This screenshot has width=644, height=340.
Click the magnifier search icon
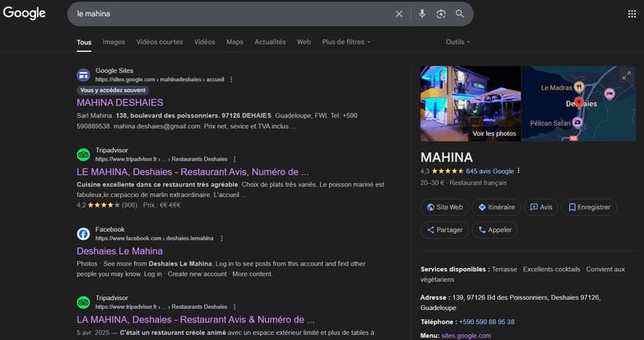[460, 14]
